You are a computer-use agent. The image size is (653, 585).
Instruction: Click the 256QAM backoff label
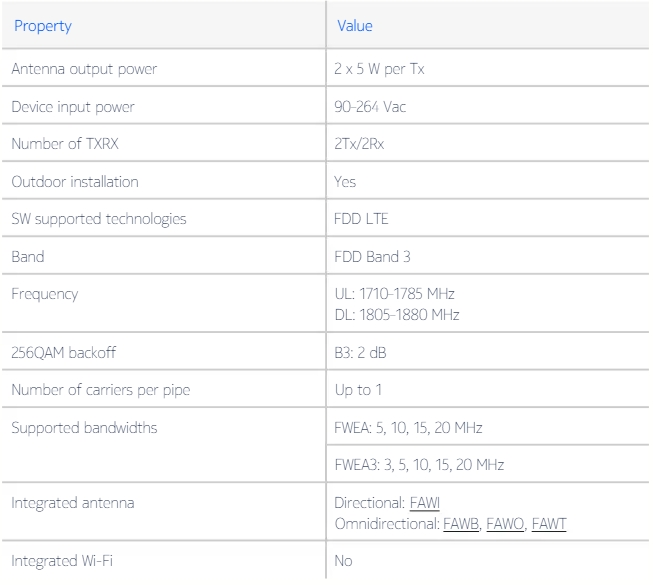(63, 353)
